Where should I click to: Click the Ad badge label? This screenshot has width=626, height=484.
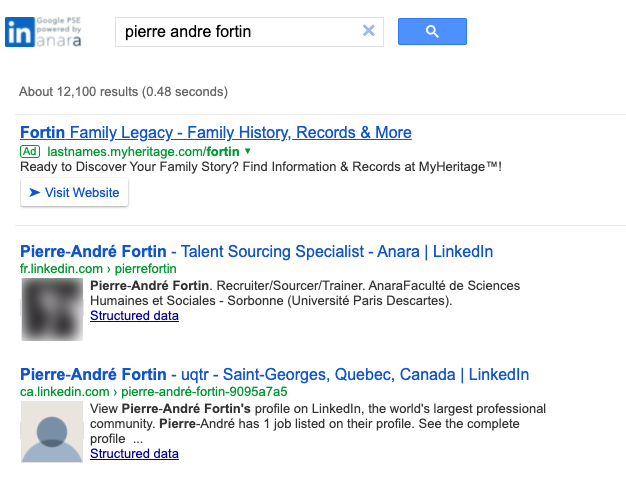pyautogui.click(x=30, y=152)
